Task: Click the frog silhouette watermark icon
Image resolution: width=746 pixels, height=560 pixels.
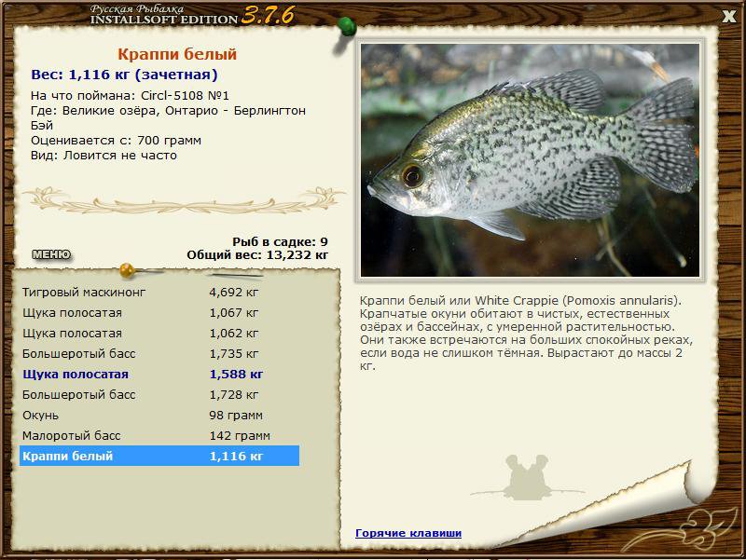Action: coord(526,477)
